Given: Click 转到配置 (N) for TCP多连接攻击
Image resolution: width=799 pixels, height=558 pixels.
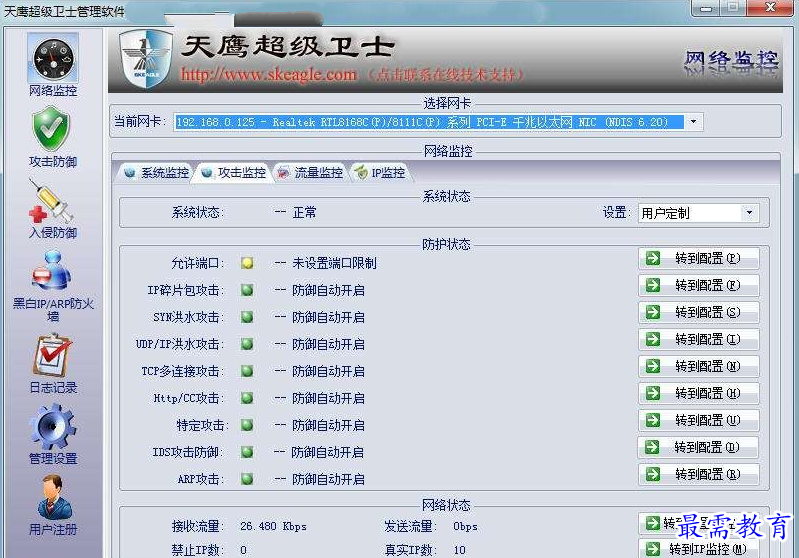Looking at the screenshot, I should [699, 366].
